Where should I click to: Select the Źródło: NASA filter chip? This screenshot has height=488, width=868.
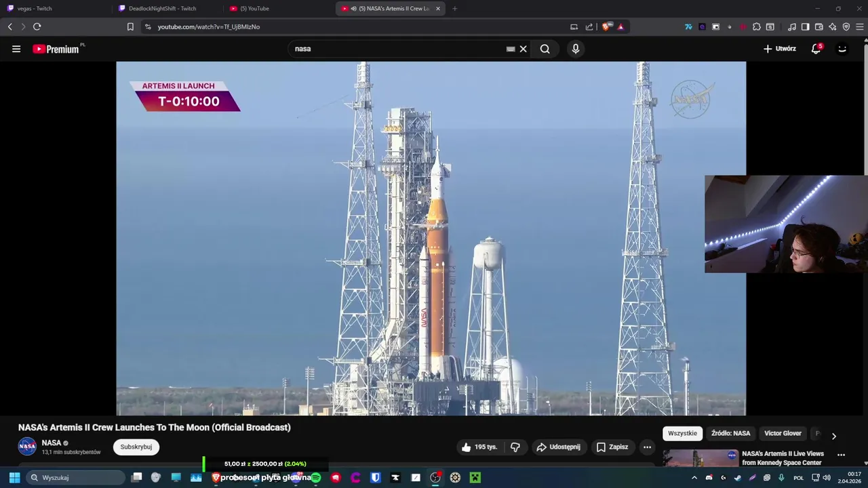point(730,434)
